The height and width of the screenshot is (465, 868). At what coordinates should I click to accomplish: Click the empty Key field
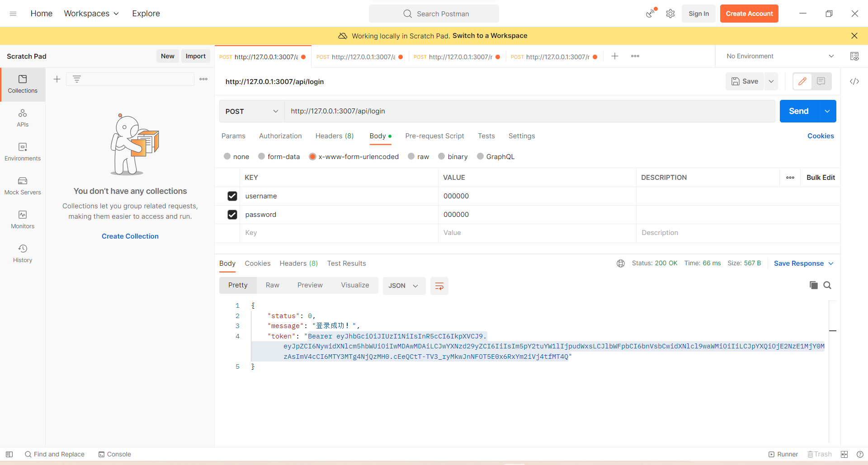[x=339, y=233]
